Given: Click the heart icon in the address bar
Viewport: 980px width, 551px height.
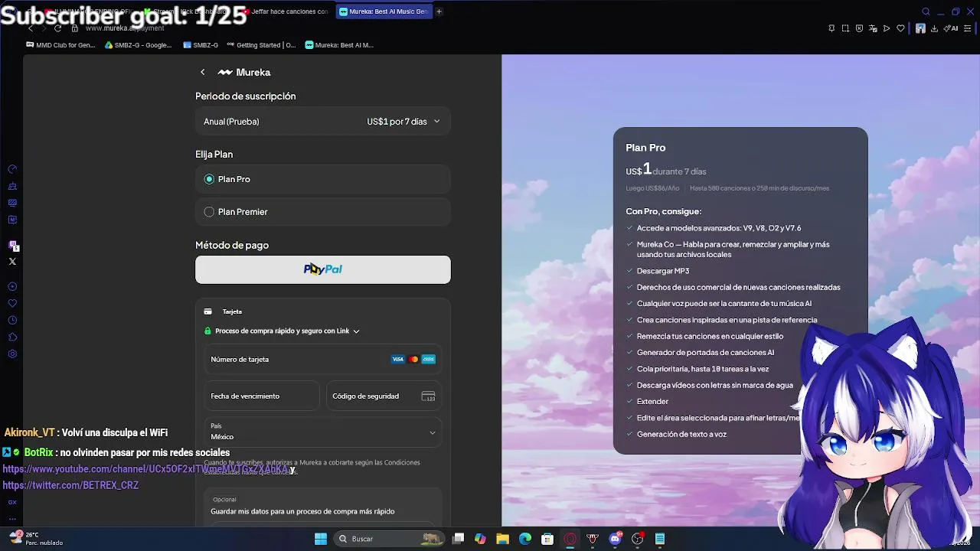Looking at the screenshot, I should [x=900, y=28].
